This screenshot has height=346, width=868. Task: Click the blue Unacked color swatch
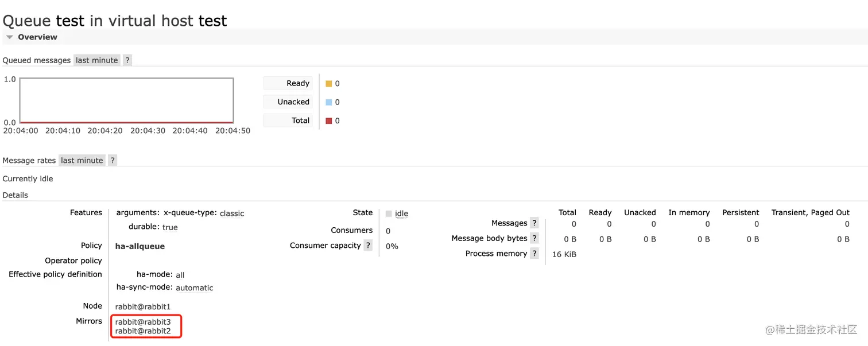[329, 102]
